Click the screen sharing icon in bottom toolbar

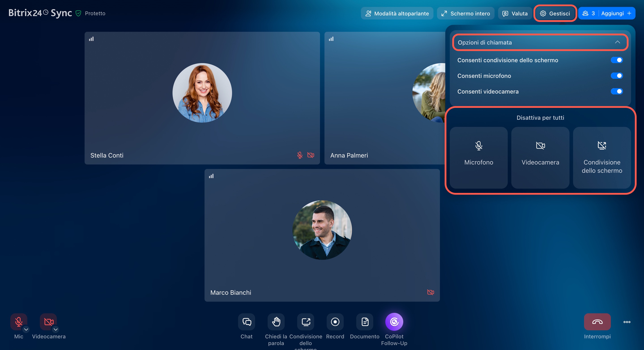[305, 322]
